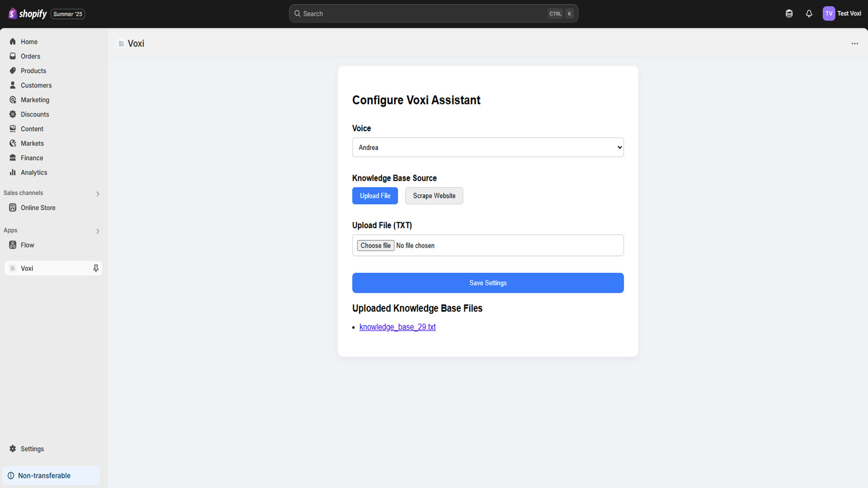Click the Products tag icon

click(12, 71)
